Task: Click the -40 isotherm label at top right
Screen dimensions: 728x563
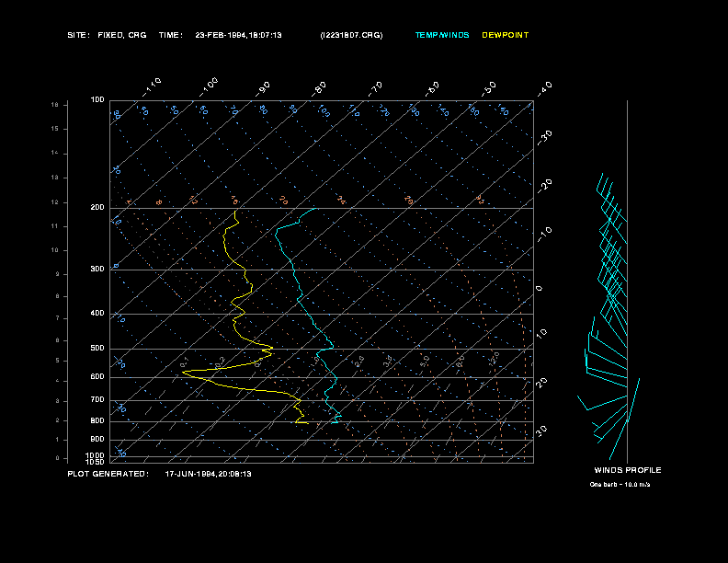Action: click(544, 89)
